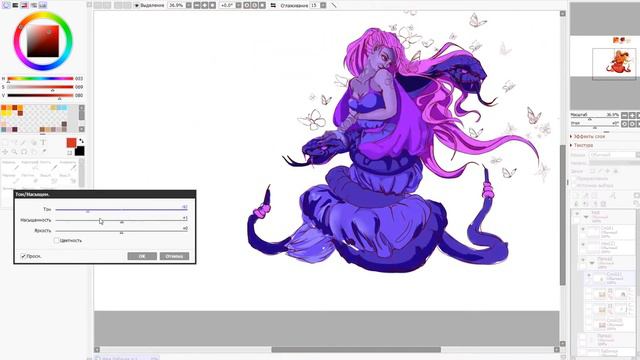Screen dimensions: 640x360
Task: Select the move layer tool
Action: coord(5,152)
